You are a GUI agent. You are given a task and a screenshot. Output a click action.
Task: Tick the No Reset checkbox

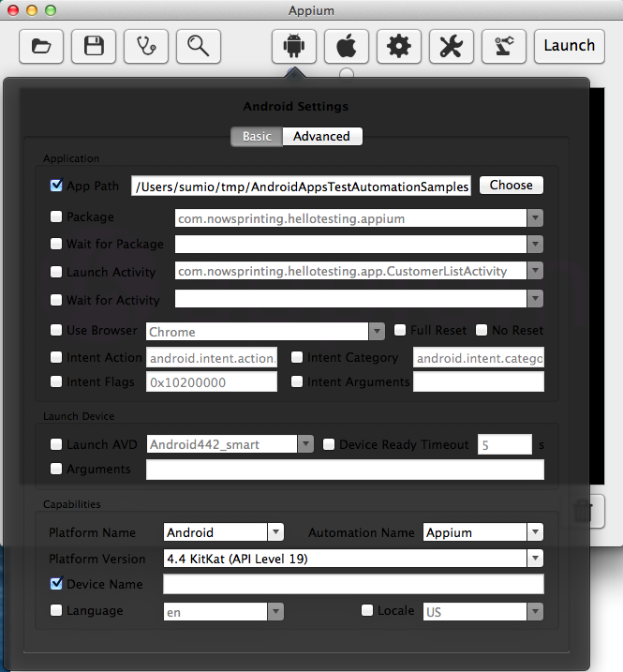click(482, 330)
